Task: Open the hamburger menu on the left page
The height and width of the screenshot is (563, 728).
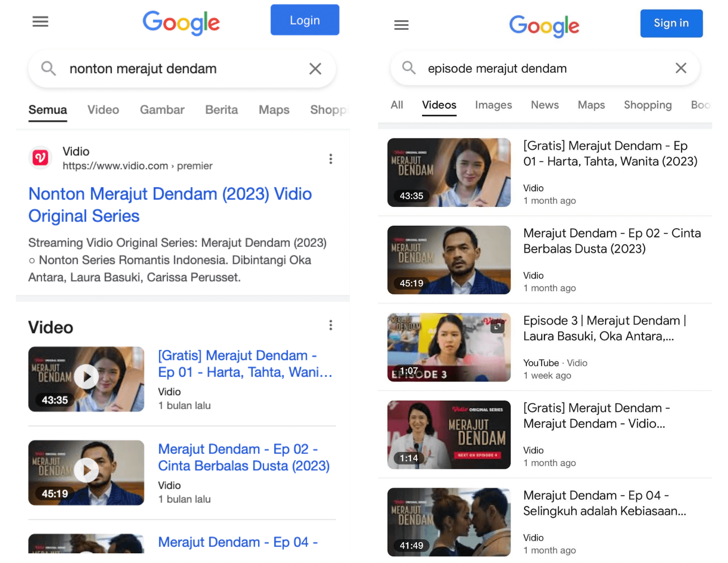Action: 40,21
